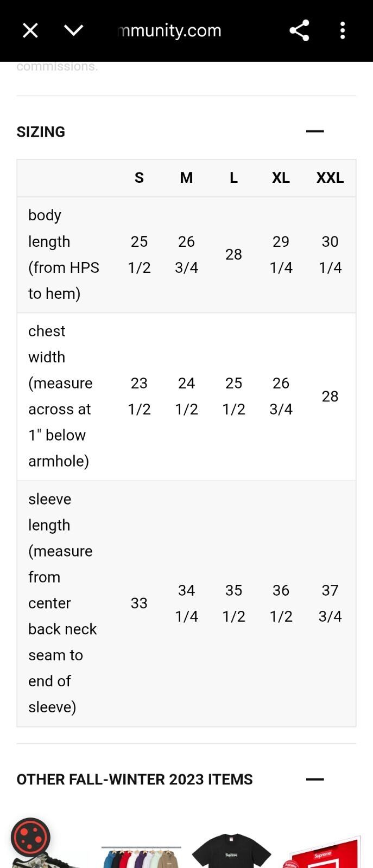Tap the URL text in the address bar
The image size is (373, 868).
[x=169, y=30]
